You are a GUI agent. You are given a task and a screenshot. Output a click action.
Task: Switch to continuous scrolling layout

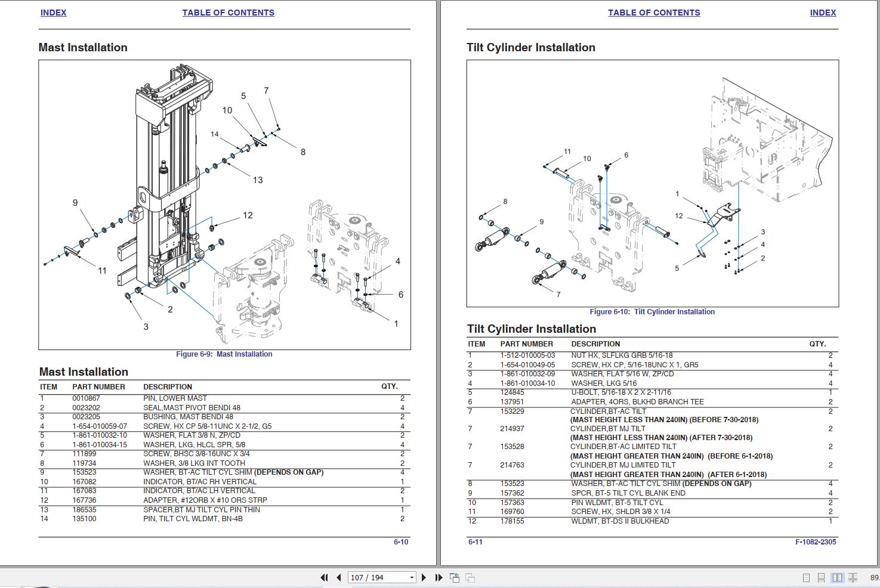(821, 577)
